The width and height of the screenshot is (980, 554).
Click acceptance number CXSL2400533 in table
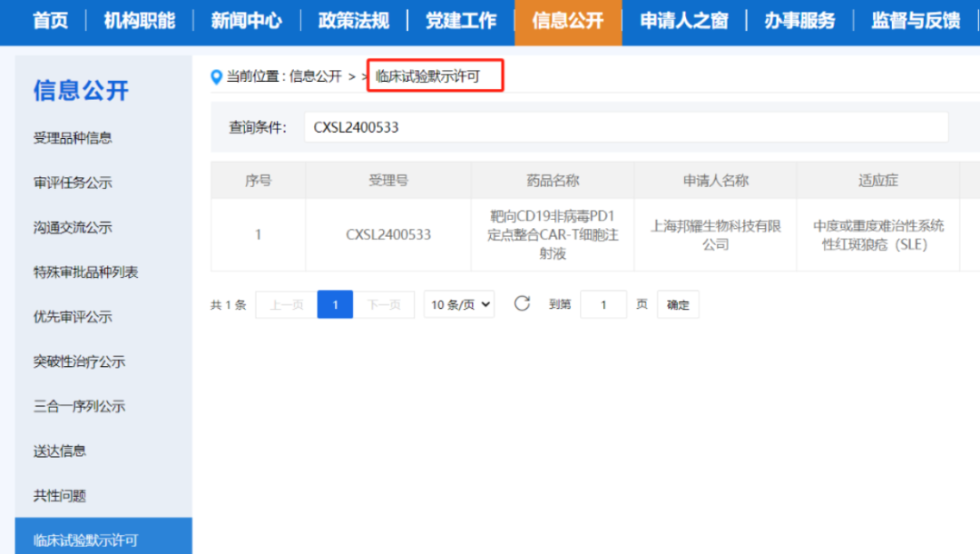(x=388, y=234)
